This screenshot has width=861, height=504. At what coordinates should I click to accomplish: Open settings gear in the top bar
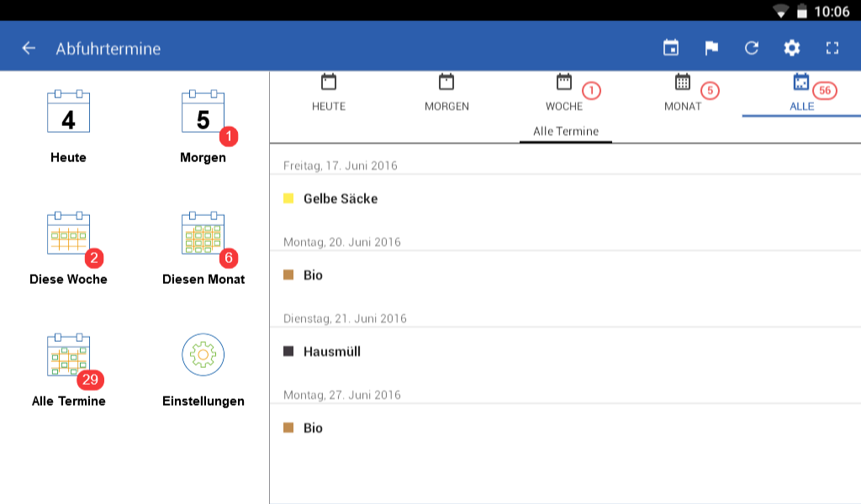[x=791, y=48]
